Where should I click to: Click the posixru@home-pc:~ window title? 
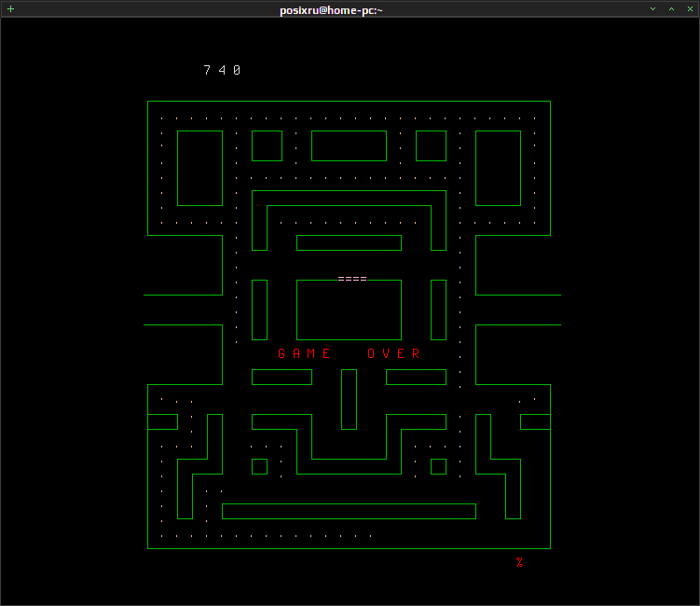(x=331, y=10)
